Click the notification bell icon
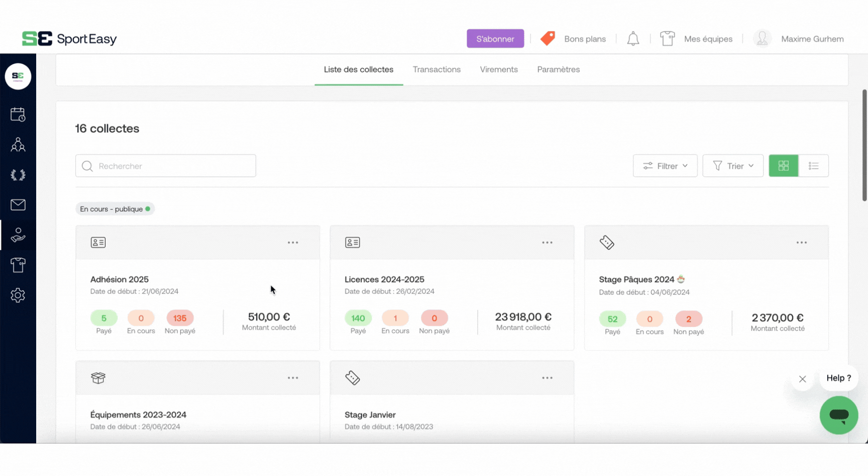Screen dimensions: 868x476 633,39
